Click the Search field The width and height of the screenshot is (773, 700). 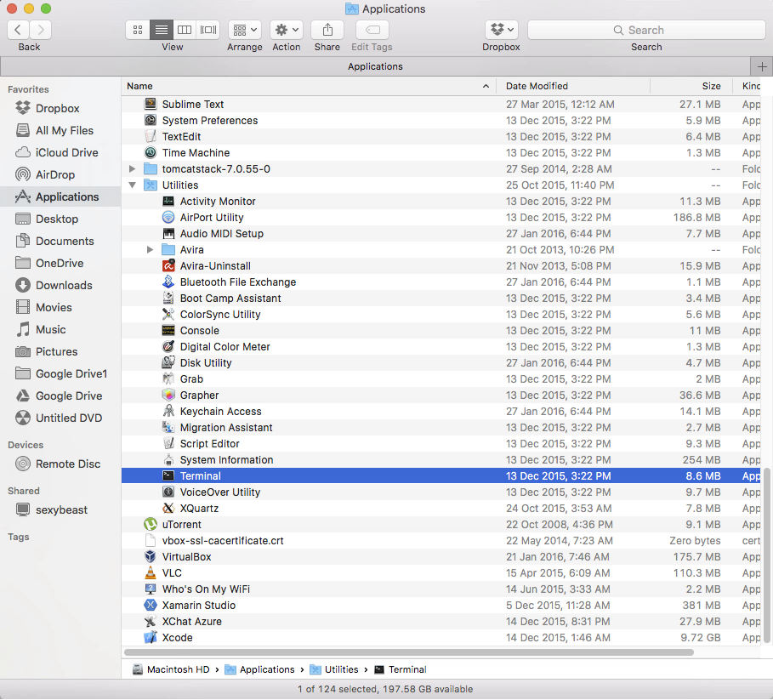coord(646,30)
